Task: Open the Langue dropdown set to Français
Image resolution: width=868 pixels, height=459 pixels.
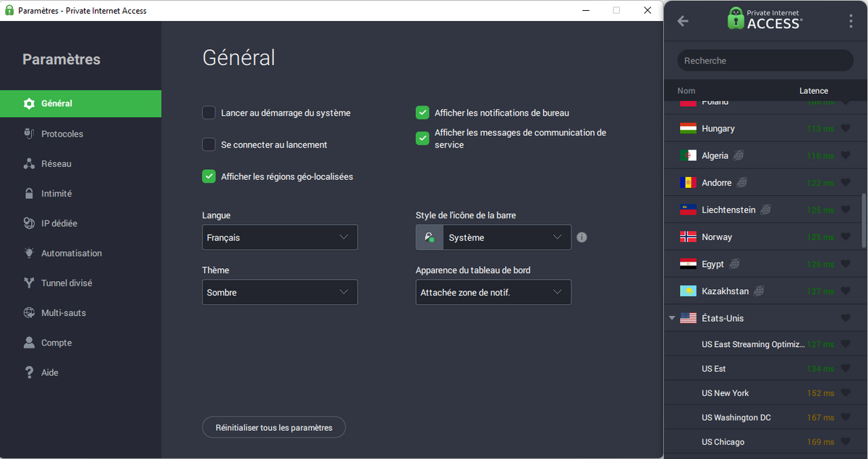Action: (280, 237)
